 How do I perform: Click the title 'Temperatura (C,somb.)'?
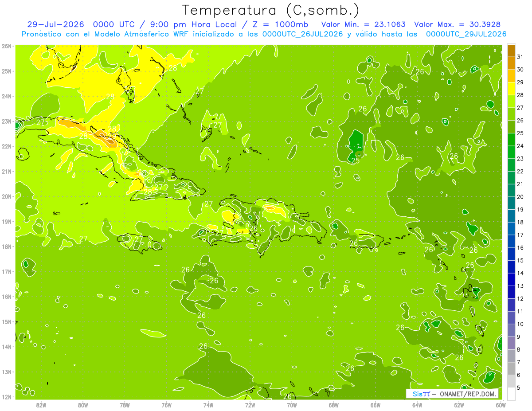(271, 10)
